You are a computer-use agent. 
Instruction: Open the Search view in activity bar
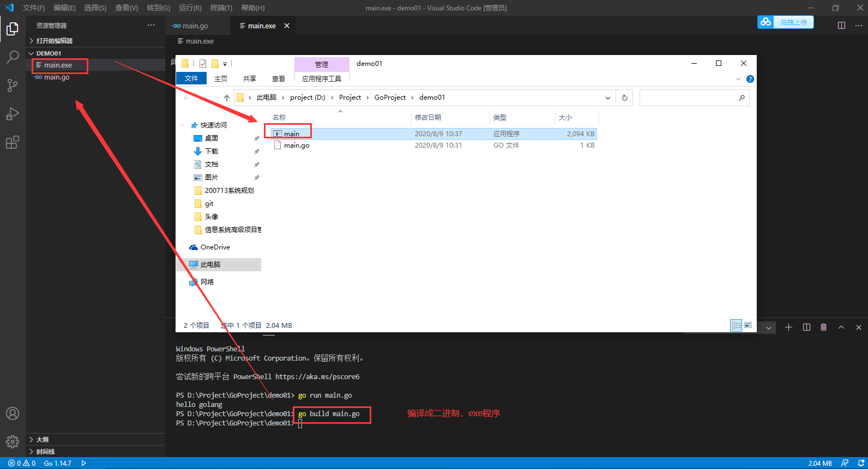tap(13, 57)
